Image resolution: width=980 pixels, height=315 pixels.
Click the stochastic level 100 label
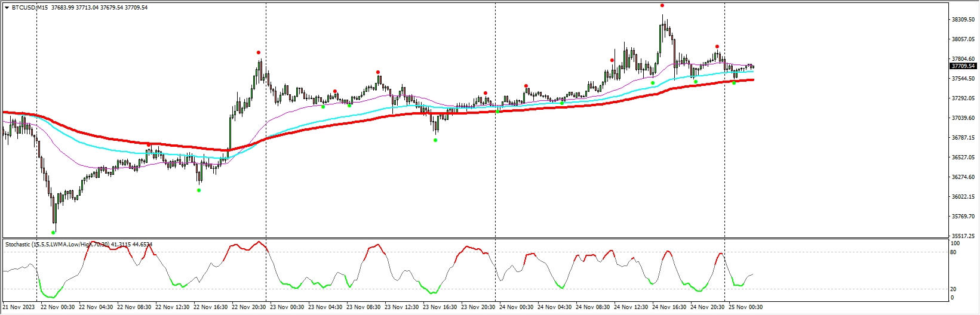[x=956, y=243]
